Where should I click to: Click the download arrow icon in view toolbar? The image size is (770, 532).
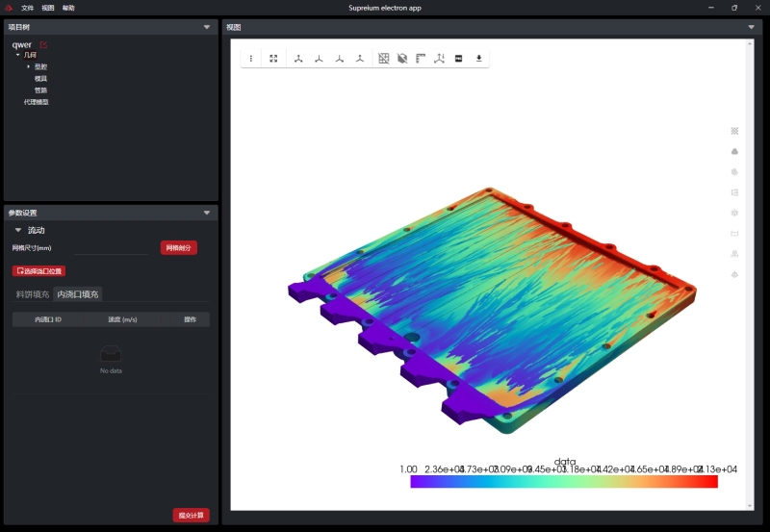point(479,59)
